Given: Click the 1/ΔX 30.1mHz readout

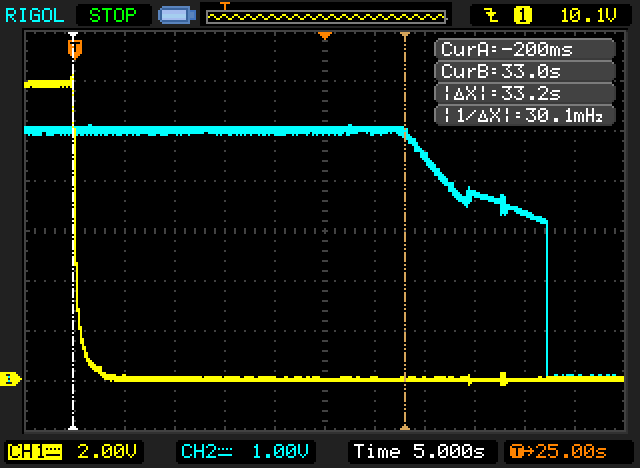Looking at the screenshot, I should 525,115.
